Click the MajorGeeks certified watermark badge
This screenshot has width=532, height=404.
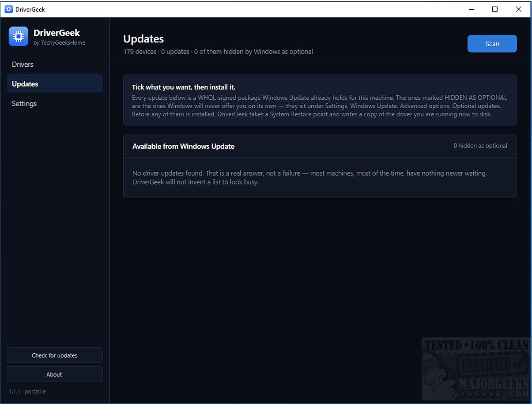pyautogui.click(x=475, y=368)
